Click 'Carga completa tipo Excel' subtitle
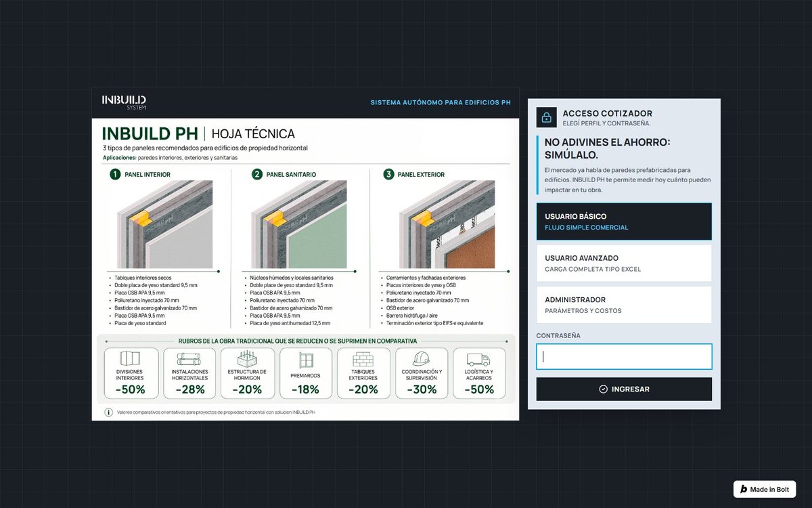812x508 pixels. click(x=593, y=269)
